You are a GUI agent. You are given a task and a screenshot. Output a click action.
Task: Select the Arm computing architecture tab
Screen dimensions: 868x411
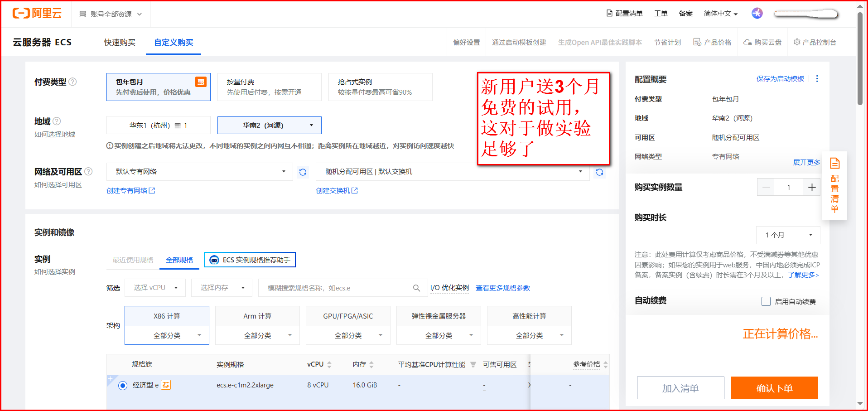(x=257, y=316)
